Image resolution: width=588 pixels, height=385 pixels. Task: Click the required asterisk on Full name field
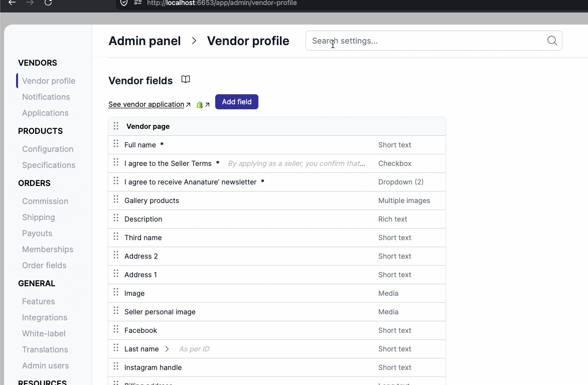click(162, 144)
